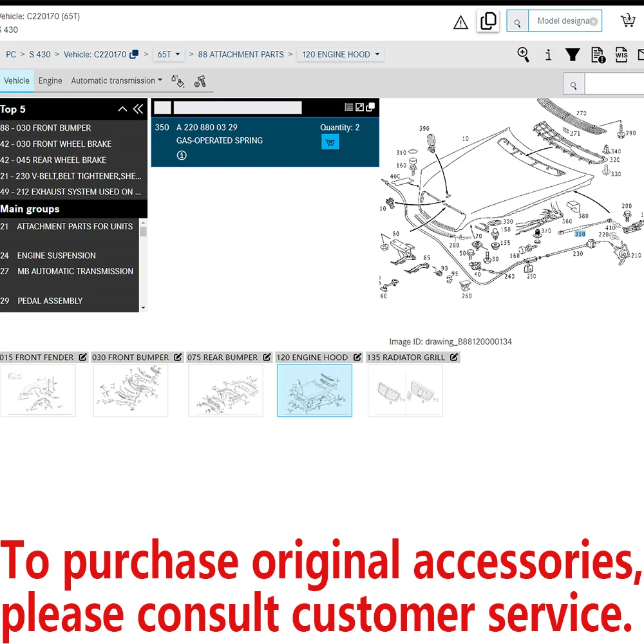The height and width of the screenshot is (644, 644).
Task: Click the bolts and screws icon
Action: (200, 81)
